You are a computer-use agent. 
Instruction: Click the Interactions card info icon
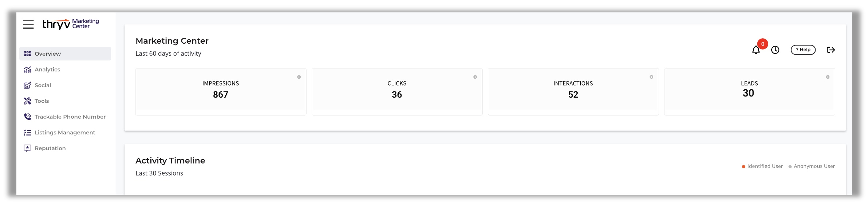point(651,77)
